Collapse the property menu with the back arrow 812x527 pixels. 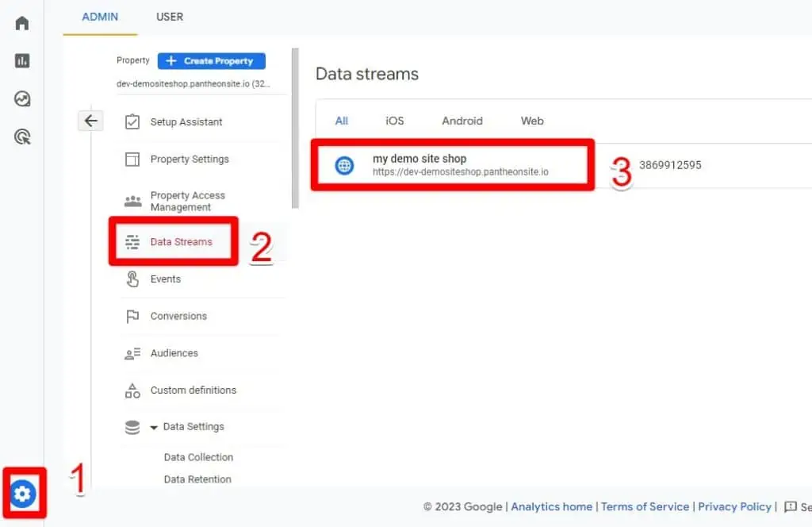point(90,121)
